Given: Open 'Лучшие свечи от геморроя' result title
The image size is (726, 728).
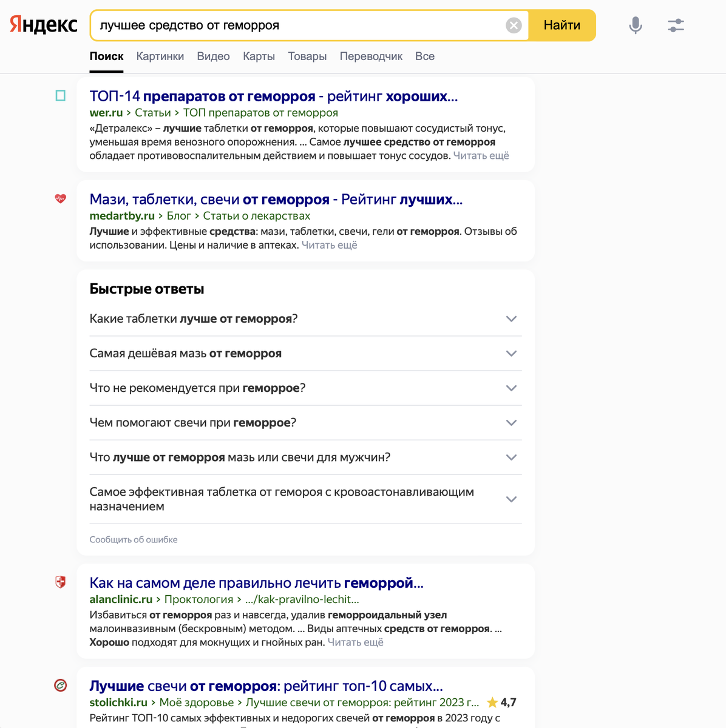Looking at the screenshot, I should [266, 686].
